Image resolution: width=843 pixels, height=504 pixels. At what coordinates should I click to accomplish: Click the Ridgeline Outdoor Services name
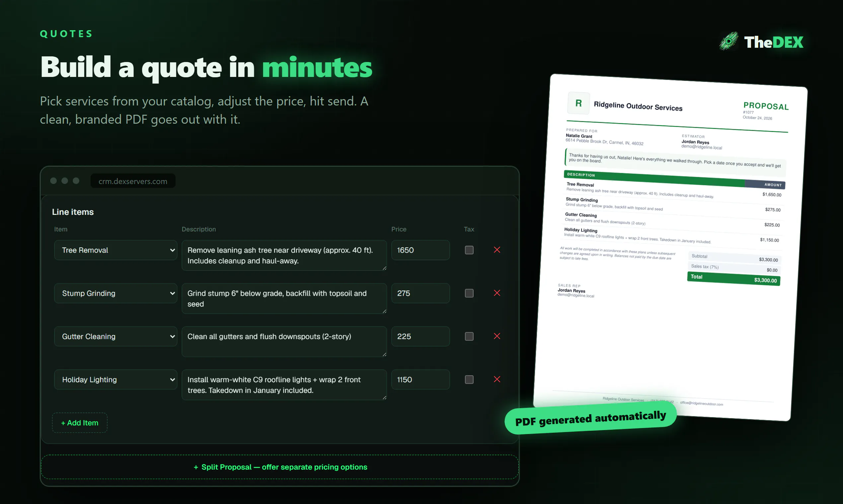(638, 106)
